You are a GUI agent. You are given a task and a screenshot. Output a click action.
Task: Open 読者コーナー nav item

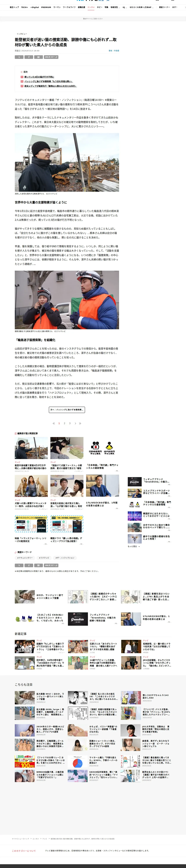pyautogui.click(x=164, y=7)
